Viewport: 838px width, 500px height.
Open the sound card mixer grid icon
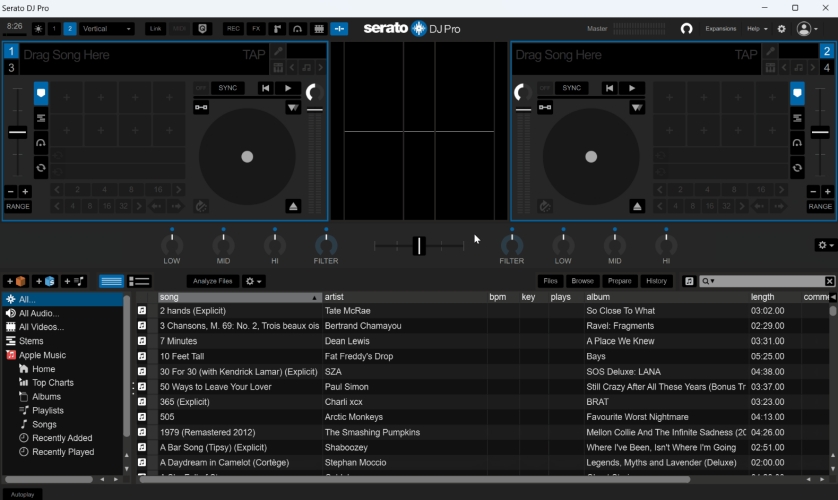(x=319, y=29)
